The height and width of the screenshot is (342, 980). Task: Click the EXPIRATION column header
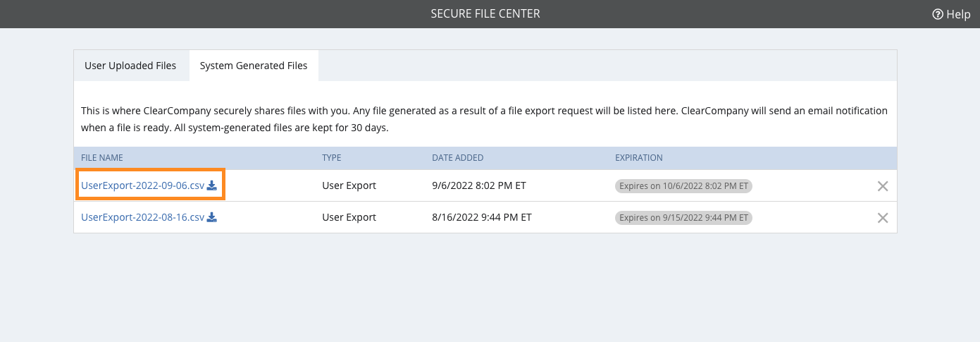click(639, 158)
